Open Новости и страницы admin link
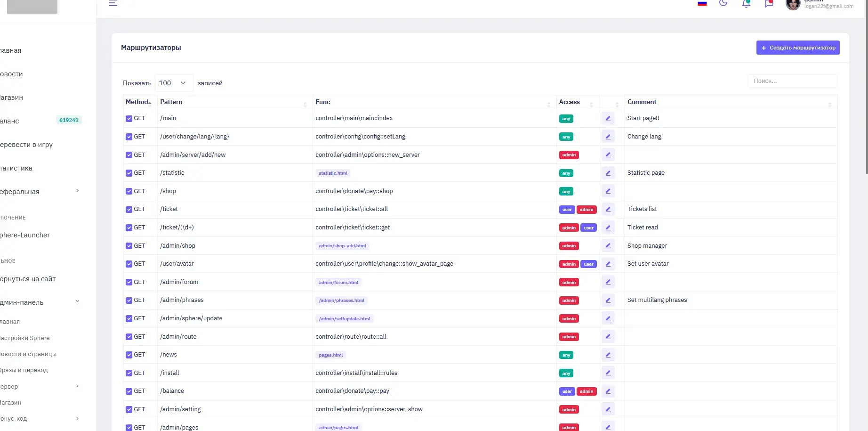Image resolution: width=868 pixels, height=431 pixels. [28, 354]
